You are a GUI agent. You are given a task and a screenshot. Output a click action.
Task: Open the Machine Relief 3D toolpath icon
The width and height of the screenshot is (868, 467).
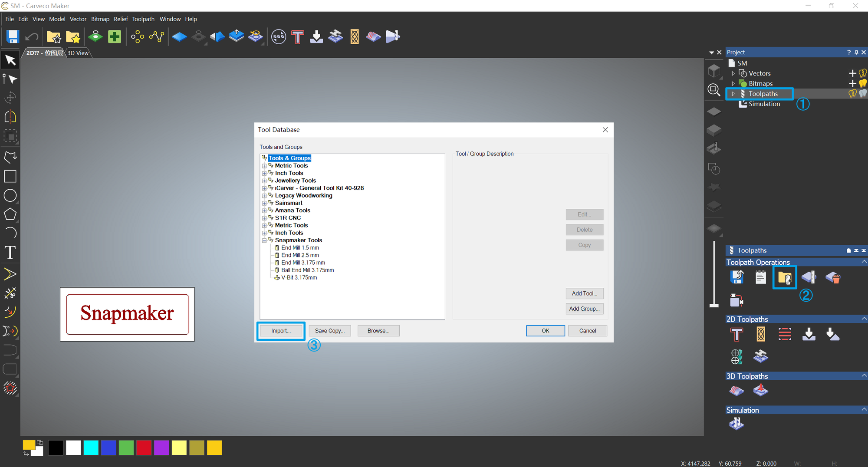pos(736,390)
